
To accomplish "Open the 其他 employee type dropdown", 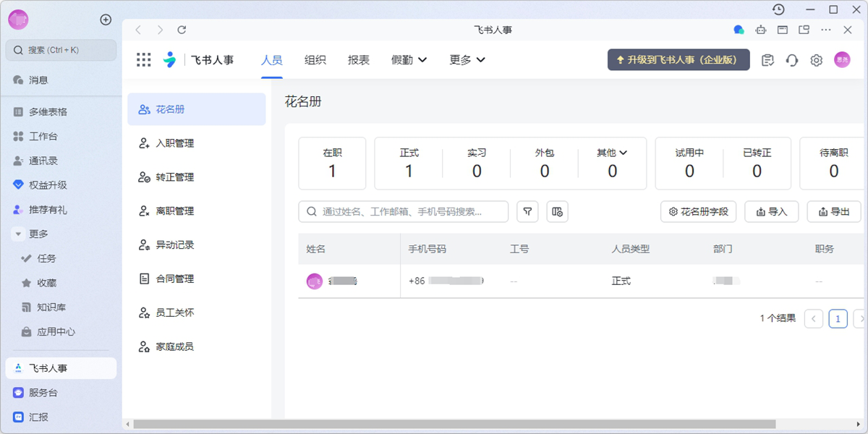I will (x=612, y=153).
